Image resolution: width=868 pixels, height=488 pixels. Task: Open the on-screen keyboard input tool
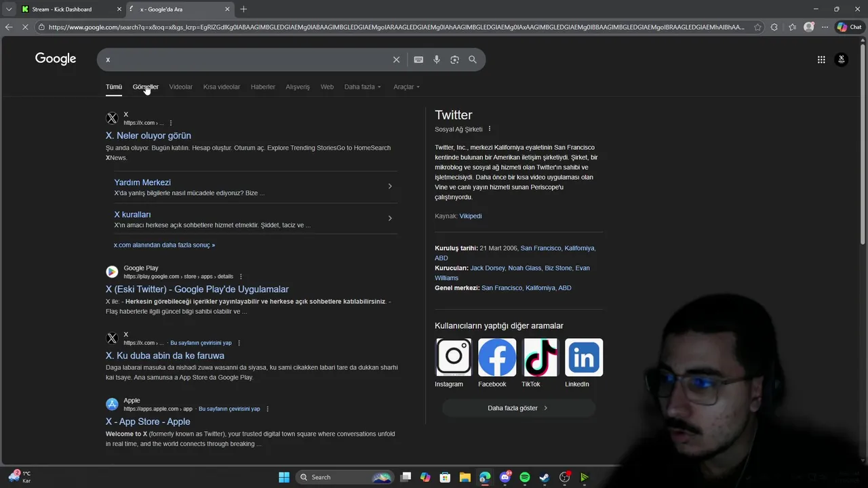coord(418,60)
